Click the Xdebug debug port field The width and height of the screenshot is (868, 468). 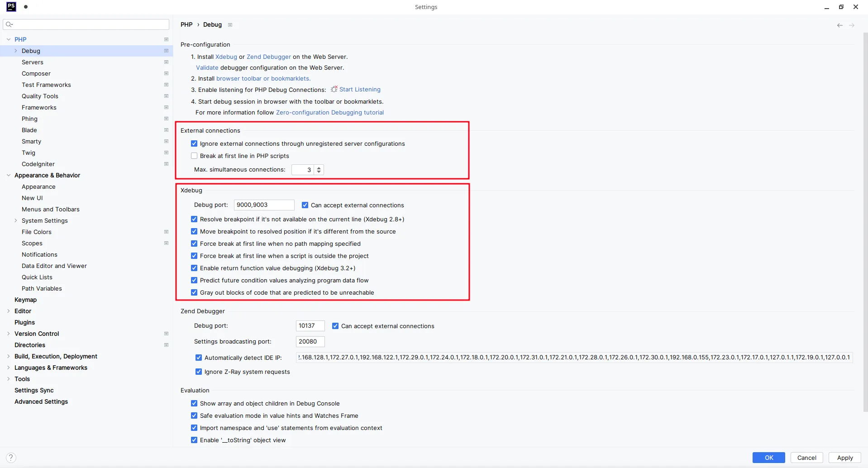tap(264, 205)
